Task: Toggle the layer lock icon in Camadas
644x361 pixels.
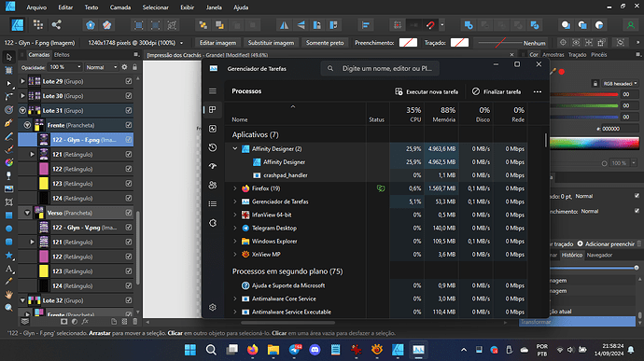Action: (x=134, y=67)
